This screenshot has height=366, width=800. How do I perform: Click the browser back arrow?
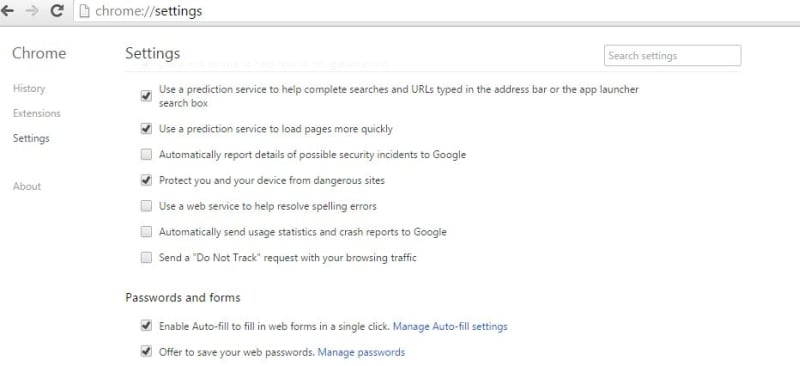pos(7,11)
